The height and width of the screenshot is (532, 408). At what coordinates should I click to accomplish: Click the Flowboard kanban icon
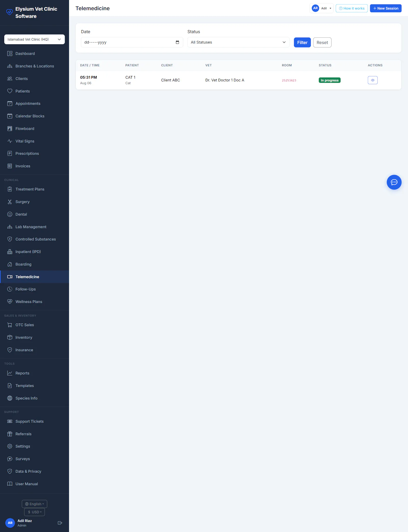click(x=10, y=129)
